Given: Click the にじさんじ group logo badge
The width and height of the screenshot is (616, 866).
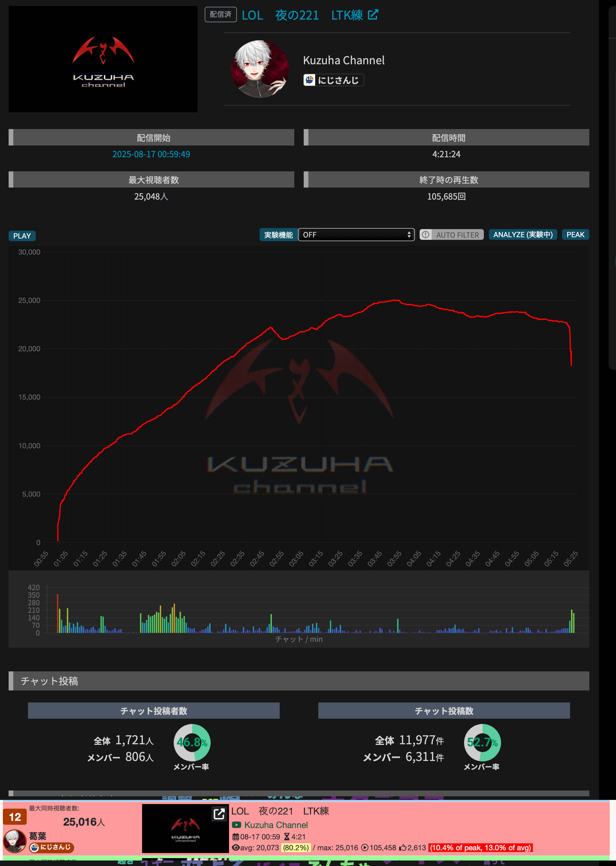Looking at the screenshot, I should click(309, 80).
